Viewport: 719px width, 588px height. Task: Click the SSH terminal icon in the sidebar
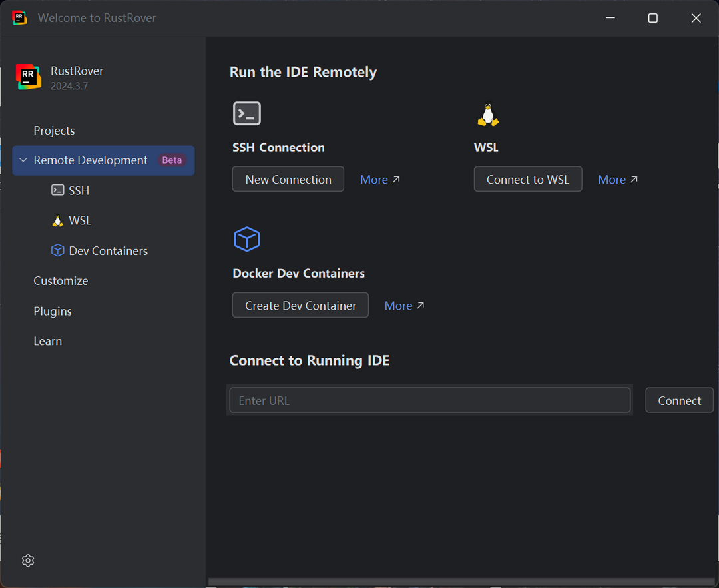click(58, 190)
